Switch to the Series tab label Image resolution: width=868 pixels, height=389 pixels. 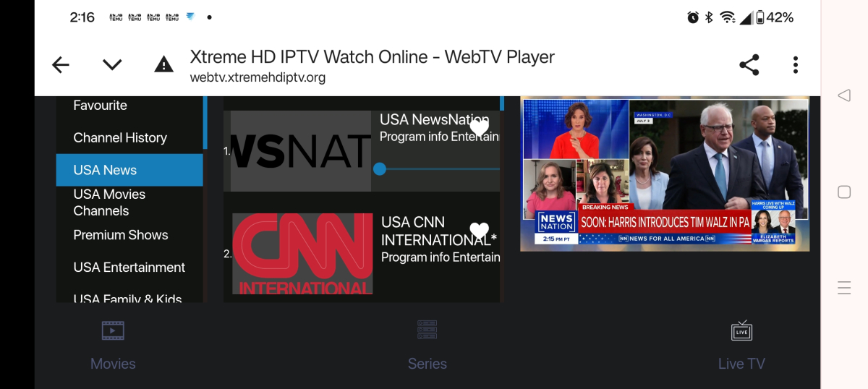click(x=427, y=364)
